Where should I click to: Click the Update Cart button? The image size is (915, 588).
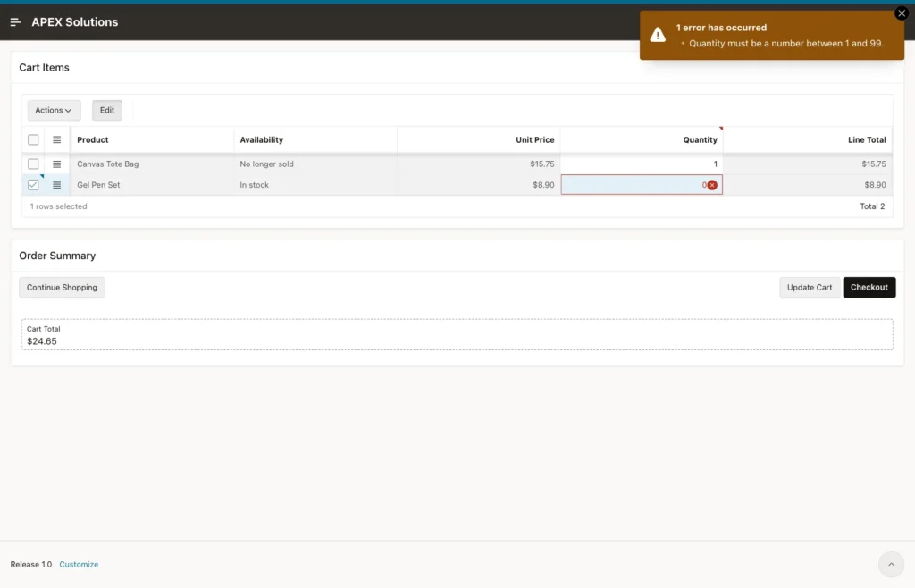[x=810, y=288]
